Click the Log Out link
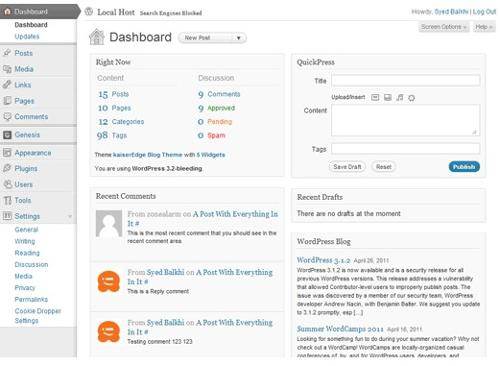The width and height of the screenshot is (500, 366). point(484,12)
